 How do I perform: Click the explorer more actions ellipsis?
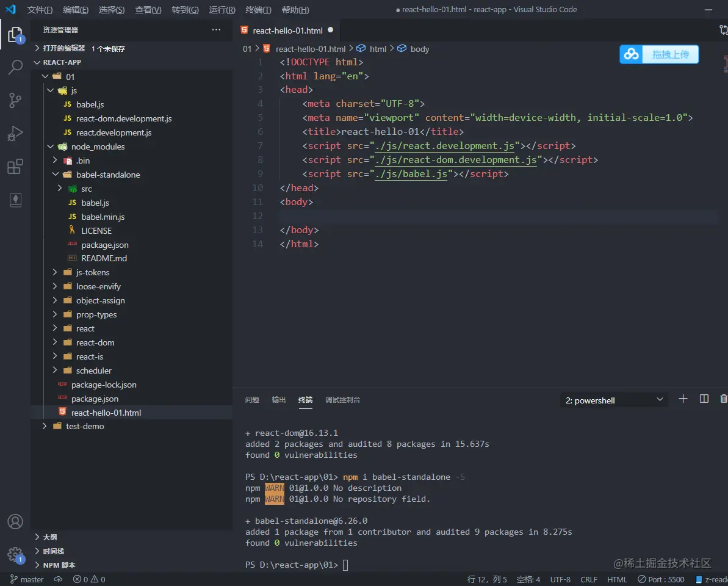tap(217, 30)
